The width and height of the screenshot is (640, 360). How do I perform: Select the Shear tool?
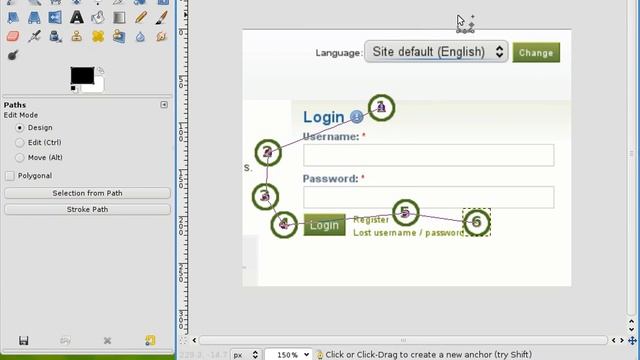point(13,18)
